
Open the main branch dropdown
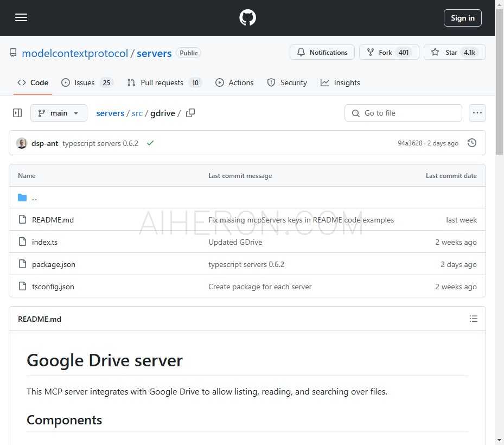click(x=59, y=113)
